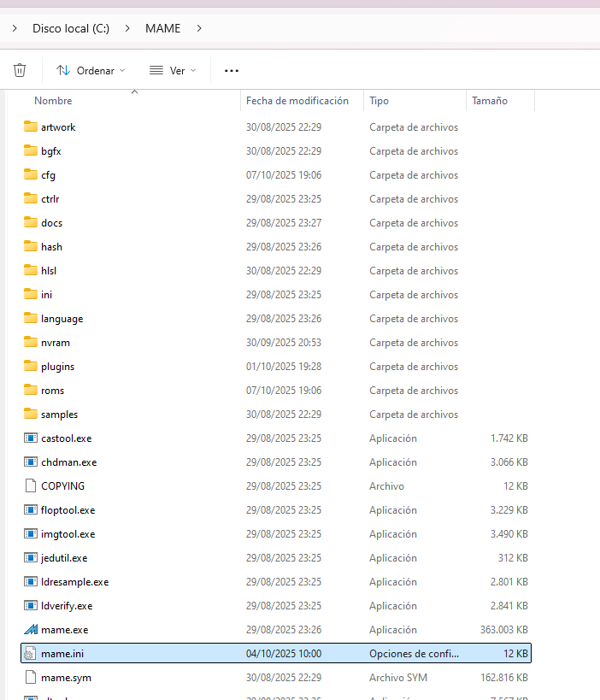This screenshot has height=700, width=600.
Task: Click the mame.sym file icon
Action: [x=31, y=678]
